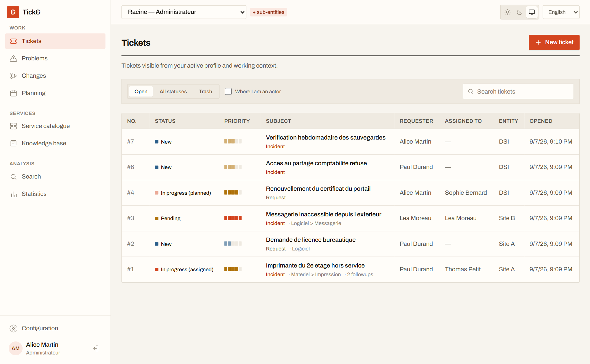The image size is (590, 364).
Task: Select the Open filter tab
Action: tap(141, 92)
